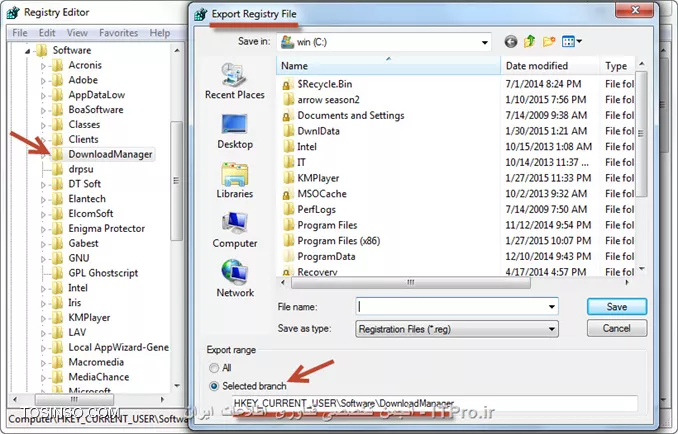This screenshot has width=678, height=434.
Task: Select the Program Files (x86) folder icon
Action: (288, 240)
